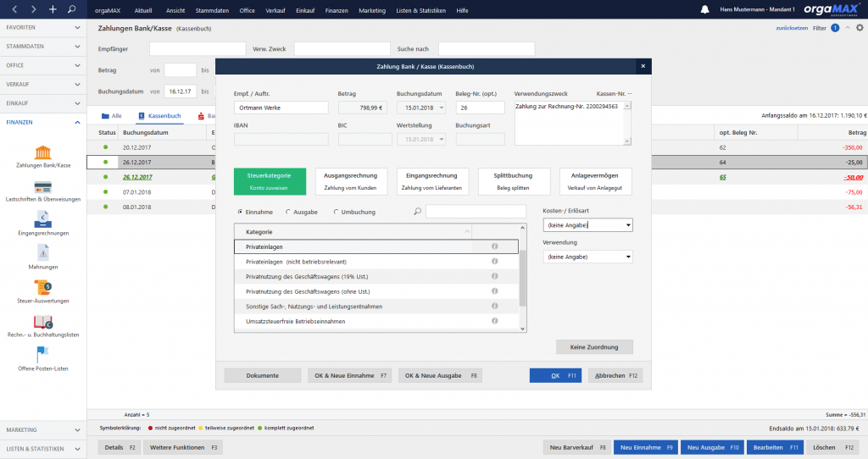This screenshot has width=868, height=459.
Task: Open the Stammdaten menu
Action: (x=212, y=10)
